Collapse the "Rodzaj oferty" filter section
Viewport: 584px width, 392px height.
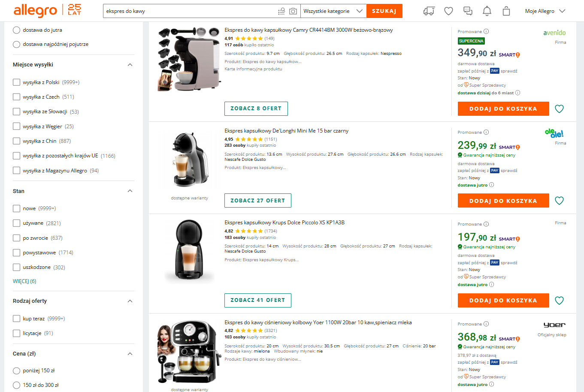pyautogui.click(x=130, y=301)
